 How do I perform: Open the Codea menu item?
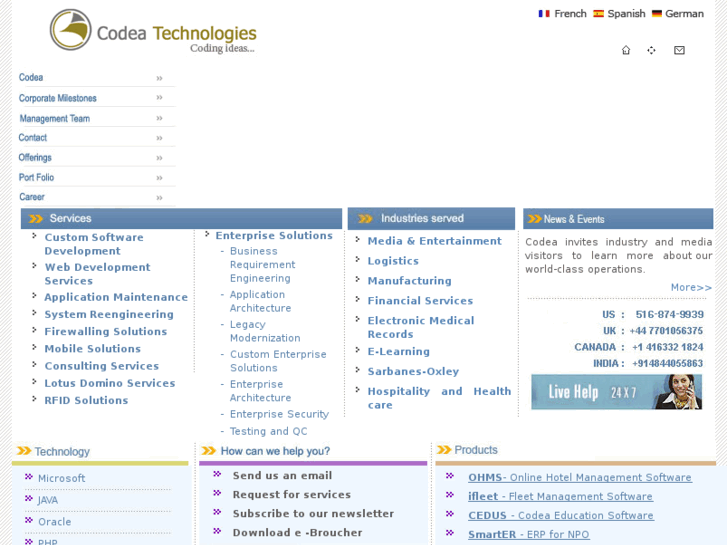click(31, 77)
